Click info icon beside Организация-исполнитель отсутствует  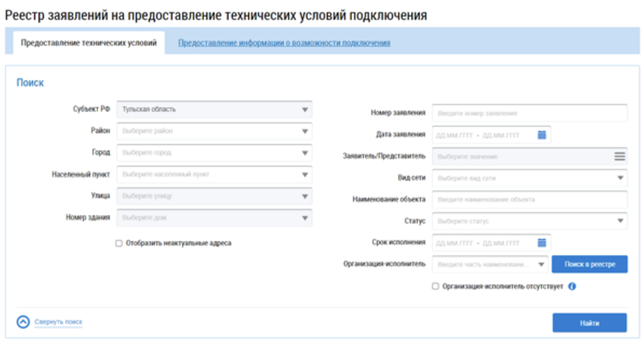[x=572, y=286]
